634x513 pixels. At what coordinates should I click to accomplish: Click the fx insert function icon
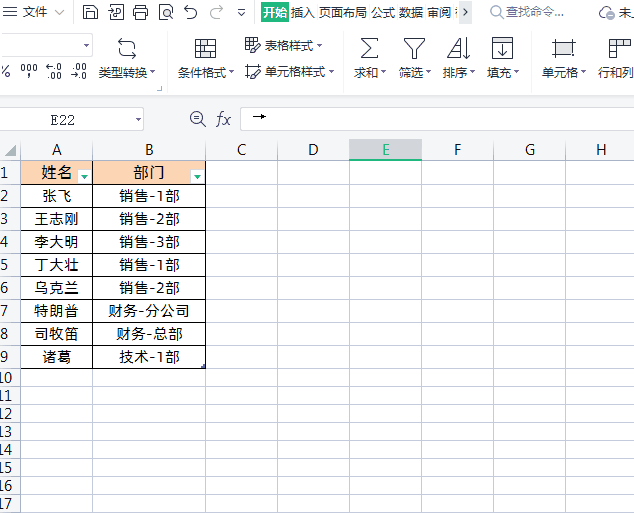[223, 120]
